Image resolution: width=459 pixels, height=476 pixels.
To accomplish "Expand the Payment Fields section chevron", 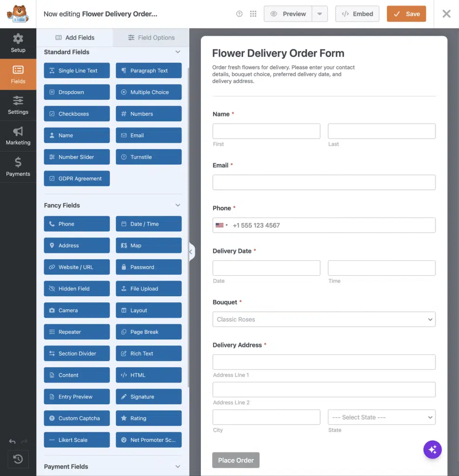I will tap(178, 467).
